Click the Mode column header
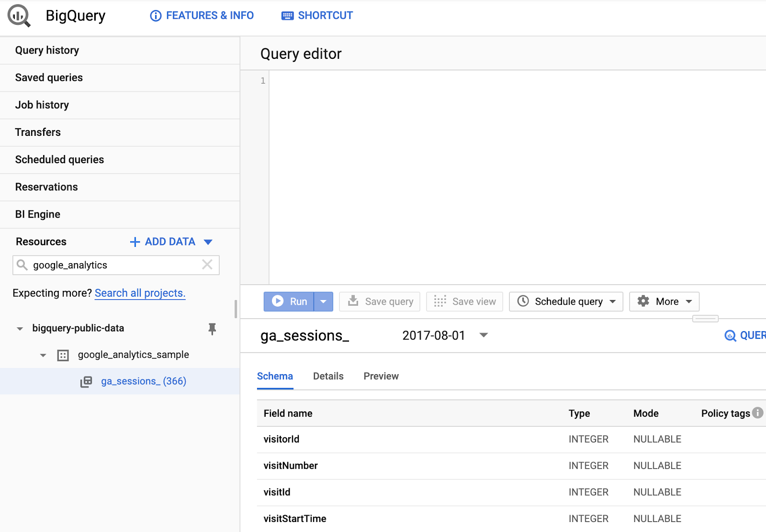This screenshot has width=766, height=532. point(646,413)
